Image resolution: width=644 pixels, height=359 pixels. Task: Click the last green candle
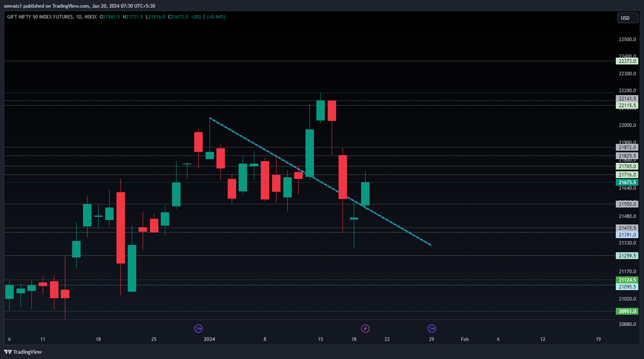point(365,194)
